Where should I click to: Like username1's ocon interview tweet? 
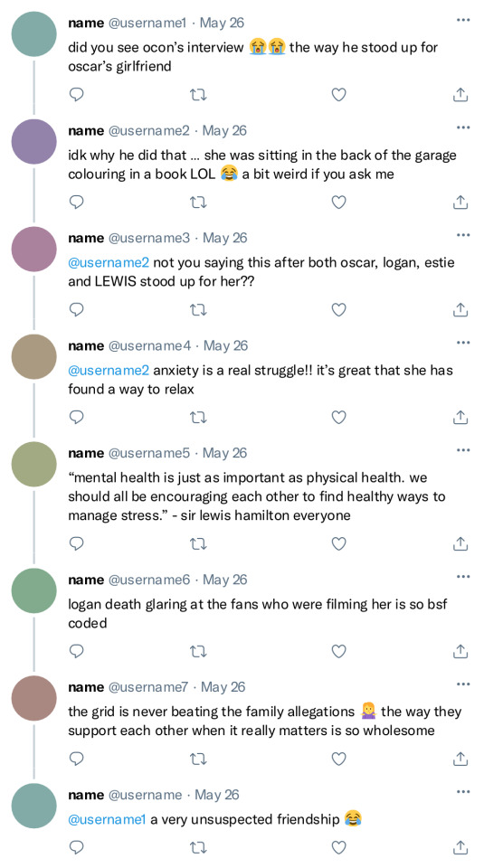(339, 95)
